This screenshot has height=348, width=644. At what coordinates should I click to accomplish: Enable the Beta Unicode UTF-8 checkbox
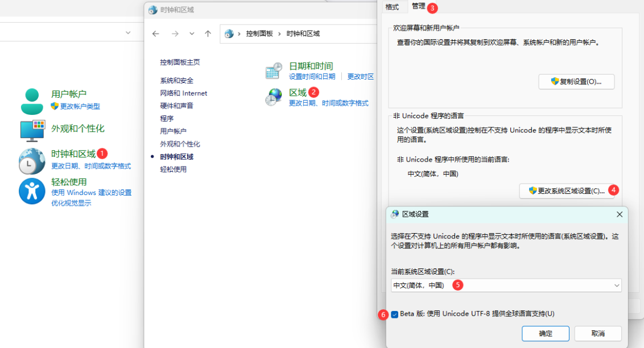coord(395,313)
